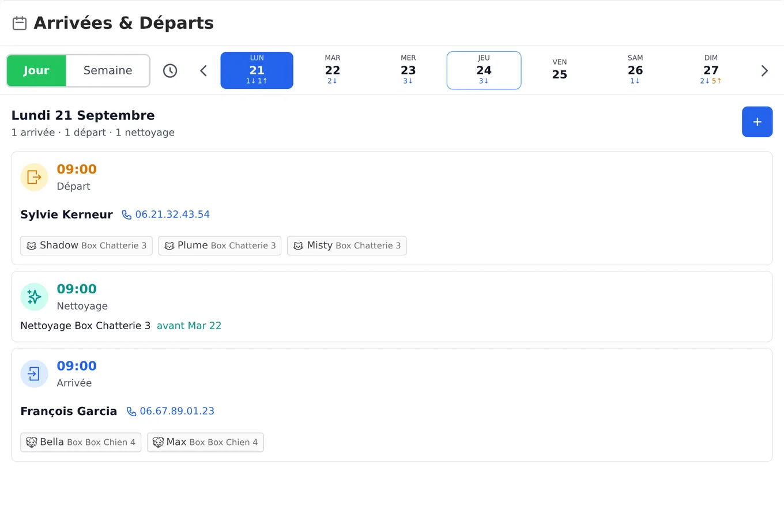
Task: Go to the next week with the right chevron
Action: coord(764,70)
